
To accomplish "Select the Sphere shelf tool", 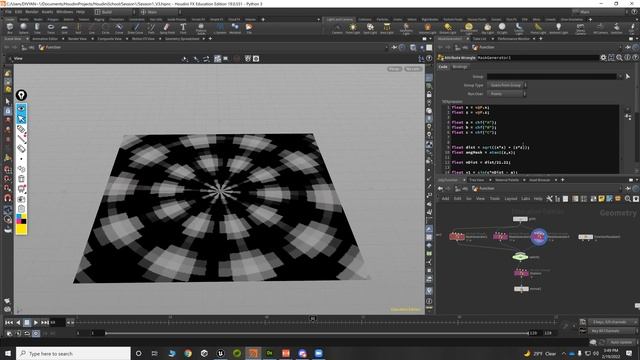I will tap(24, 28).
